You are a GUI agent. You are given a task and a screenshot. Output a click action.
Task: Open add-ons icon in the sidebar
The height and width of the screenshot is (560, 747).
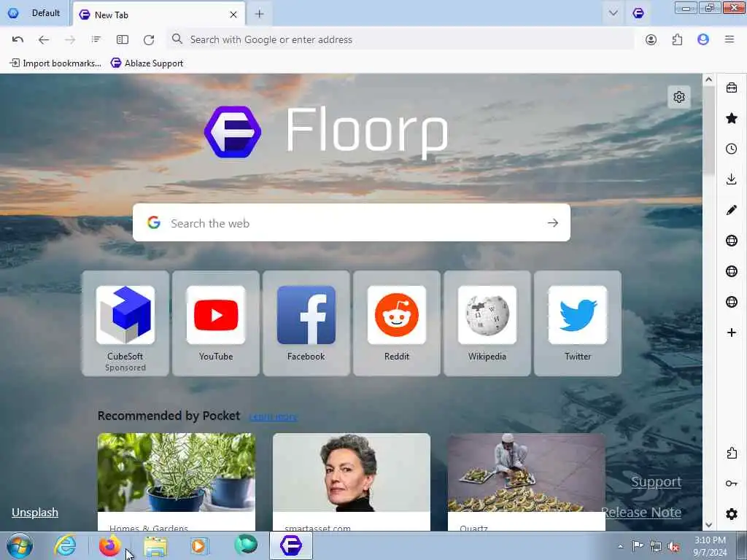click(732, 453)
